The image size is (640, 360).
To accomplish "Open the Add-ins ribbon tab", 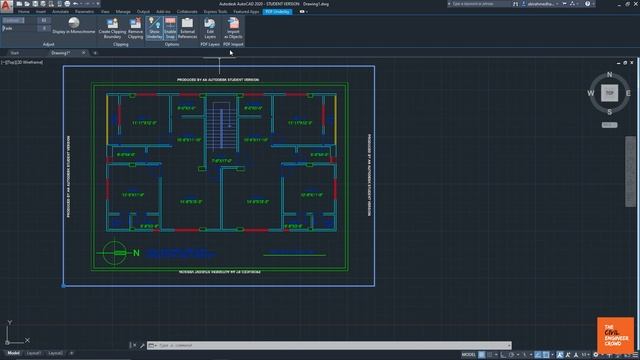I will (x=163, y=12).
